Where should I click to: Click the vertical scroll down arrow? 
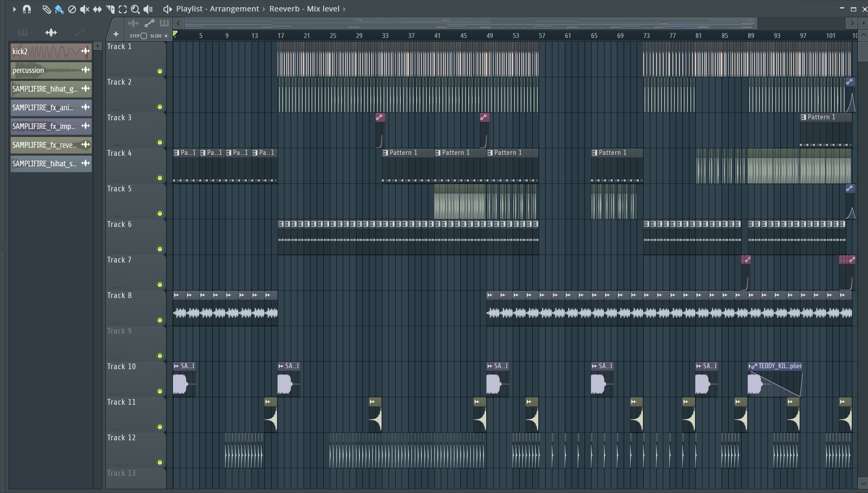pos(863,483)
